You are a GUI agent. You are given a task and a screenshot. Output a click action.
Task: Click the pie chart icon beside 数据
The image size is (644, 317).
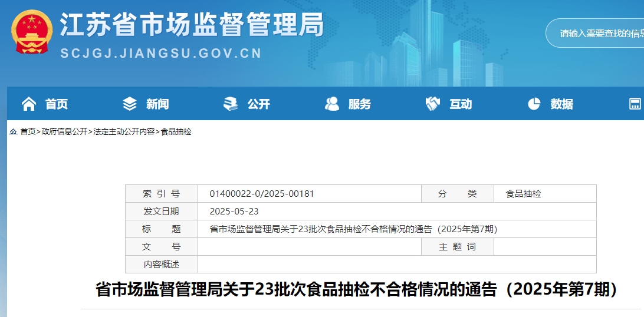click(534, 104)
